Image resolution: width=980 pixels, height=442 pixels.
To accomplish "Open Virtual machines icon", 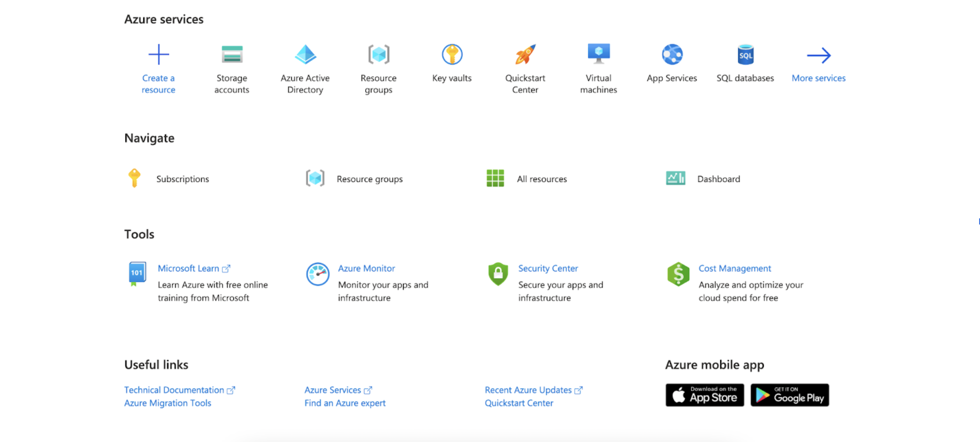I will pos(599,54).
